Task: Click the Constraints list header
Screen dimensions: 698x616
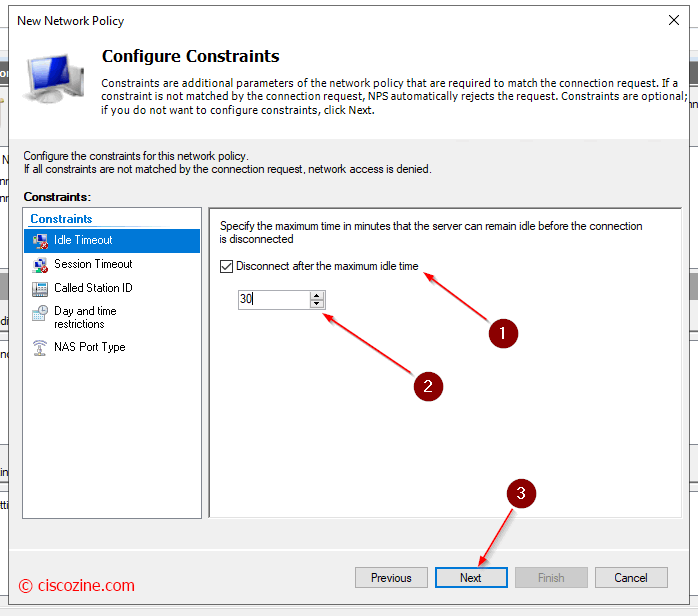Action: pos(61,219)
